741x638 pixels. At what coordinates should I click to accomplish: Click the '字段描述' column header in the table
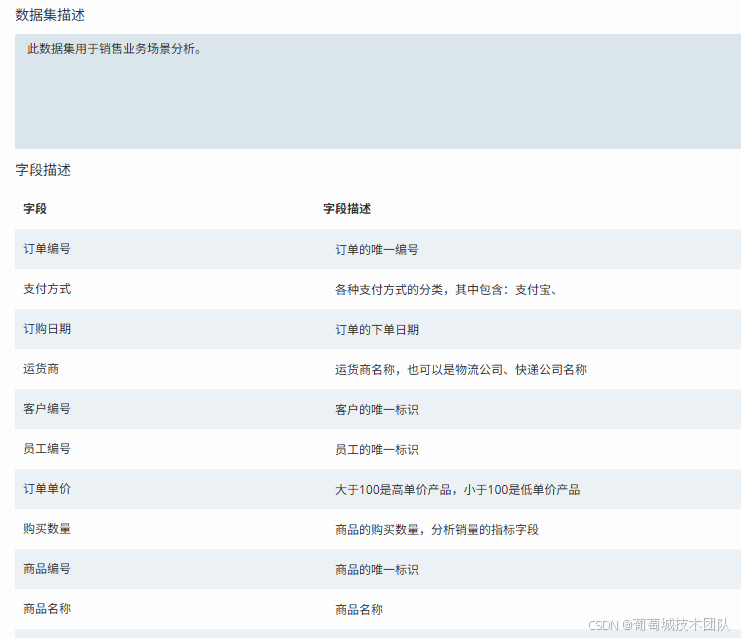click(347, 208)
